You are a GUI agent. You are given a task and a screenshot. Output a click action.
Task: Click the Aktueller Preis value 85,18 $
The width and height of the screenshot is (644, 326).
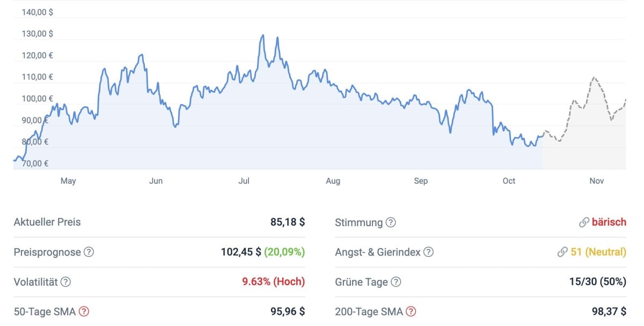click(x=288, y=222)
